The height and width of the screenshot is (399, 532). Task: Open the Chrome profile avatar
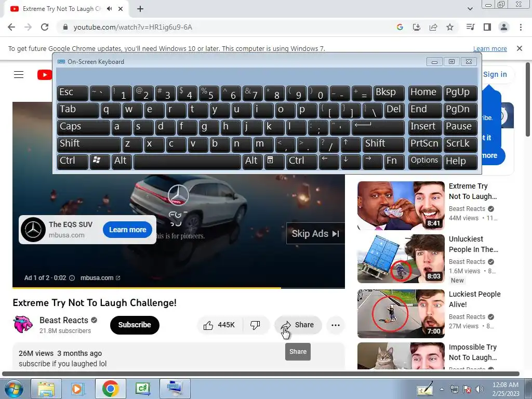pos(504,27)
